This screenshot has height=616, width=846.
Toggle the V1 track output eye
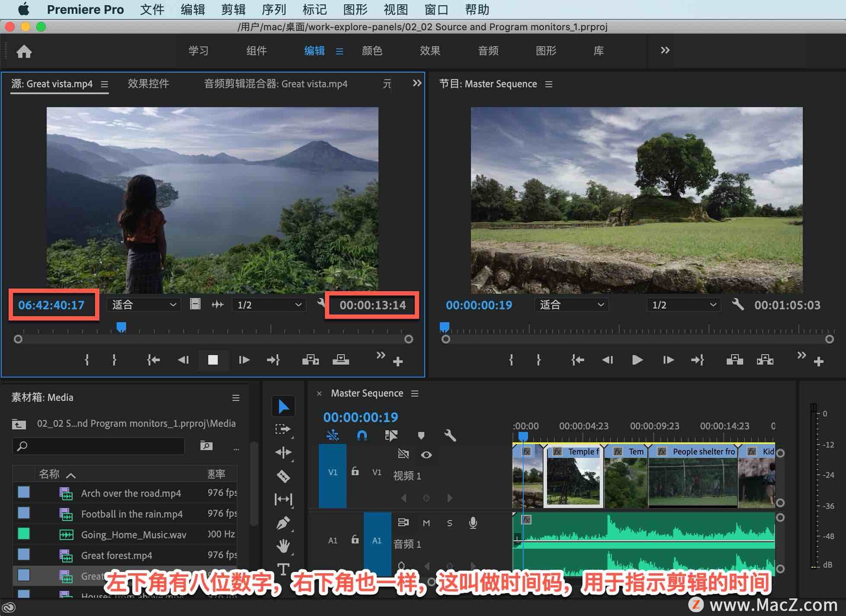click(x=426, y=455)
